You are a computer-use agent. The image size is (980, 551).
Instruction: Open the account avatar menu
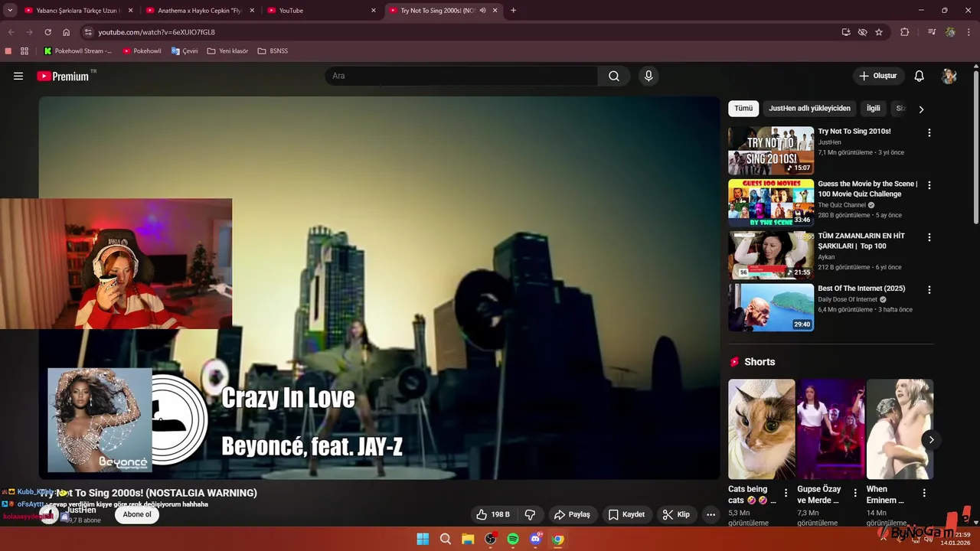point(949,76)
